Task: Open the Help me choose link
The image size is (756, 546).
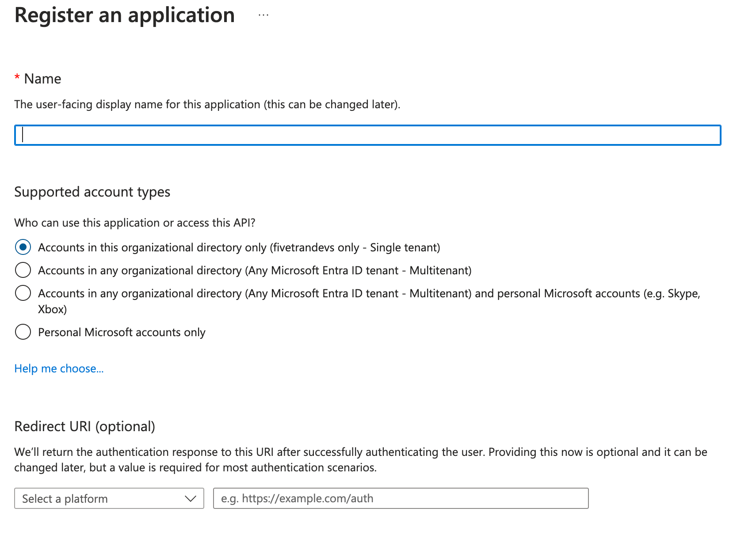Action: point(59,368)
